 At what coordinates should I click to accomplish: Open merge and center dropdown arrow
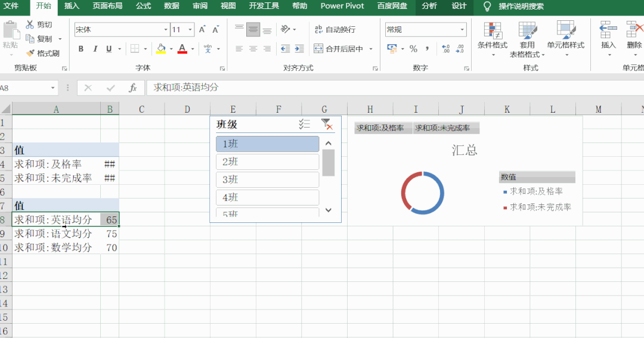pyautogui.click(x=370, y=49)
